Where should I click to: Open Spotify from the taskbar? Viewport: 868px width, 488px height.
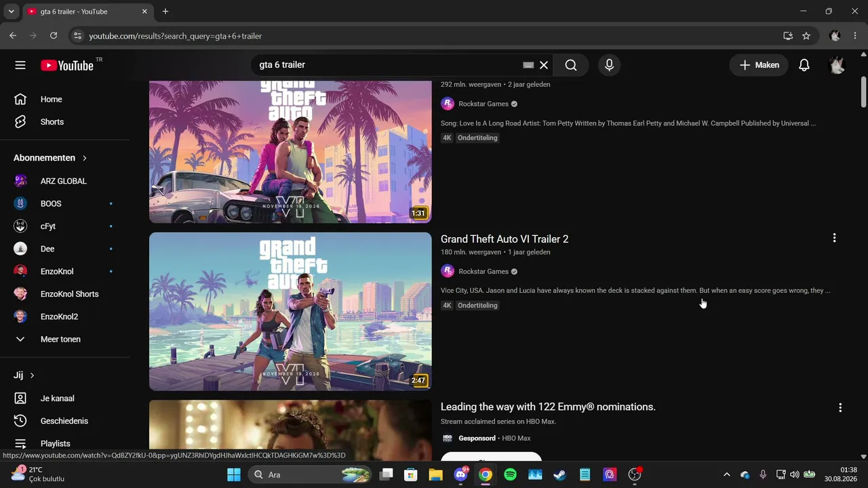(510, 474)
